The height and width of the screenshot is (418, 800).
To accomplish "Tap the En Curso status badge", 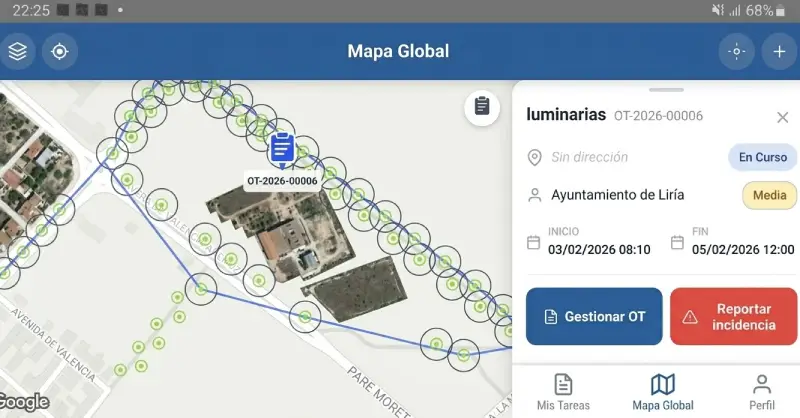I will coord(763,157).
